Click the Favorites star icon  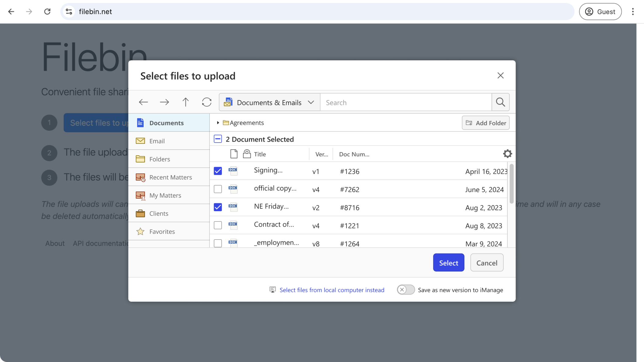tap(140, 232)
